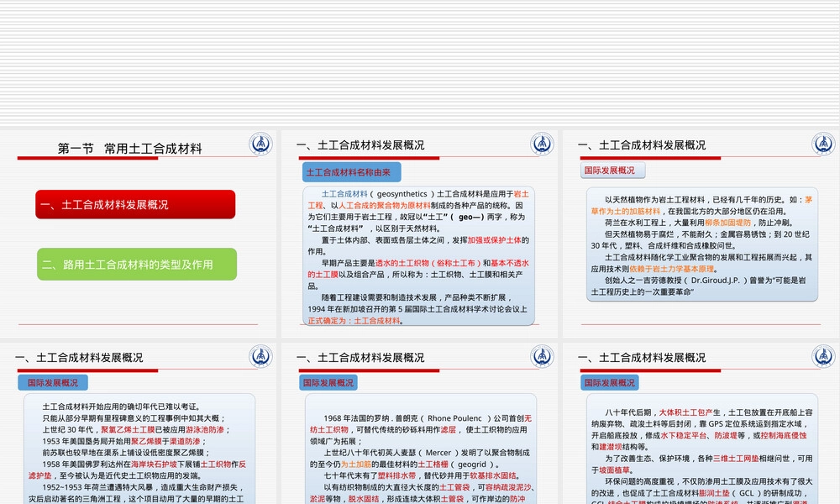Click the red phrase 塑料排水带
Screen dimensions: 840x504
point(396,475)
